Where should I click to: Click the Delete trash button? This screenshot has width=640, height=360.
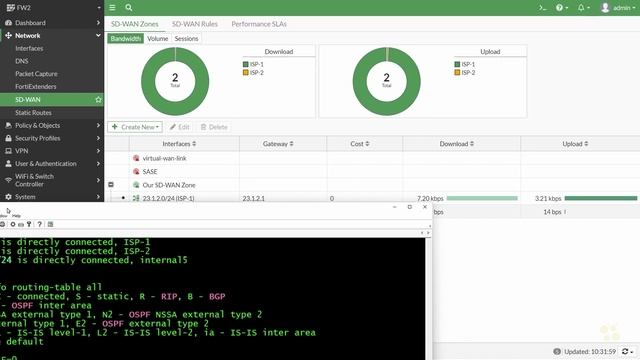point(214,127)
